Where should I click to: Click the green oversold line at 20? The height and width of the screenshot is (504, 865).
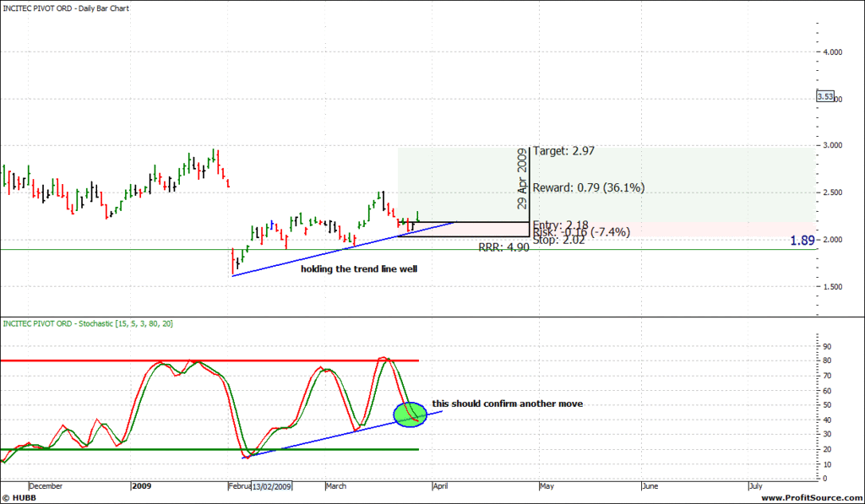point(209,449)
